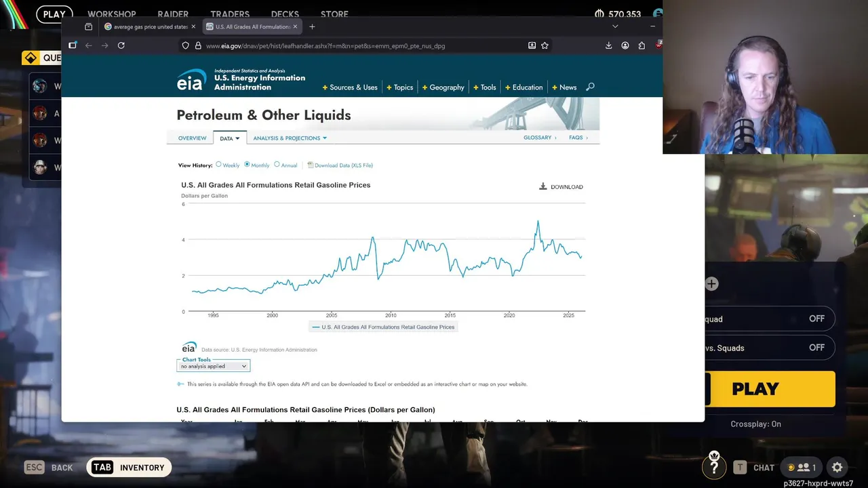Click the chart DOWNLOAD arrow icon
The height and width of the screenshot is (488, 868).
tap(542, 186)
